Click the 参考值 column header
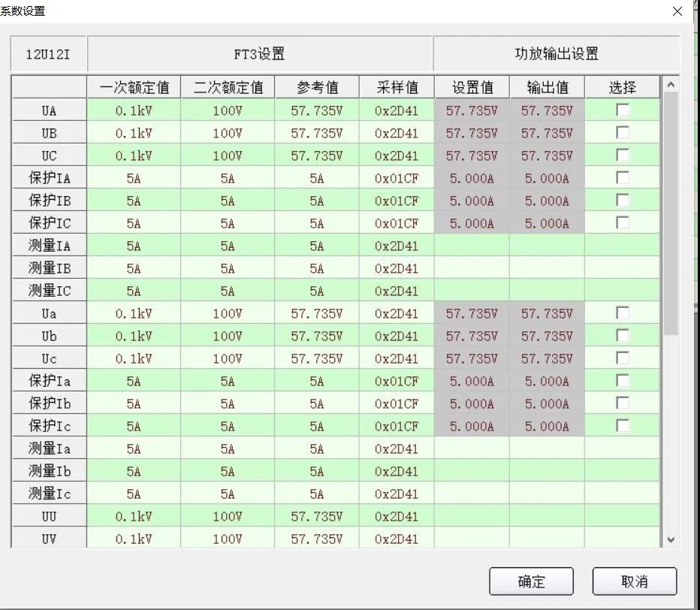Image resolution: width=700 pixels, height=610 pixels. click(316, 87)
